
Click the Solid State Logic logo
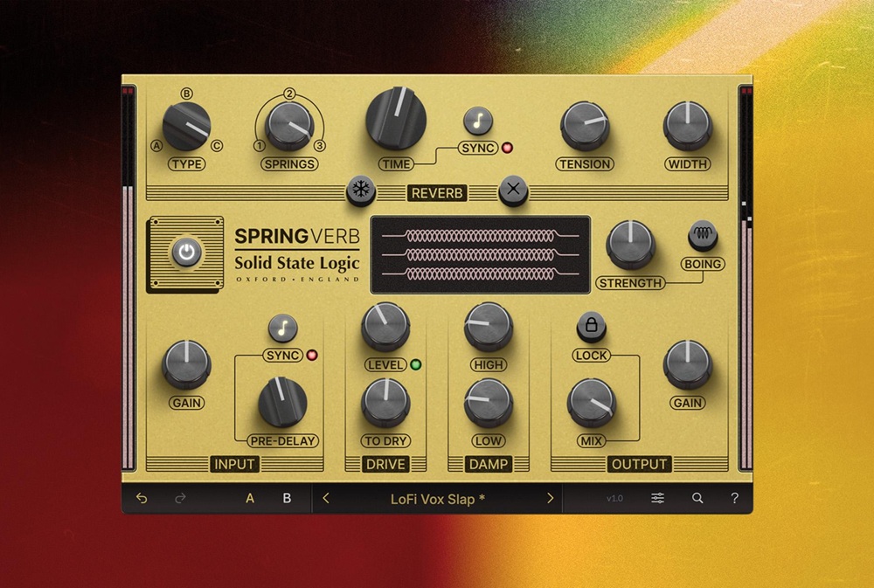[297, 263]
